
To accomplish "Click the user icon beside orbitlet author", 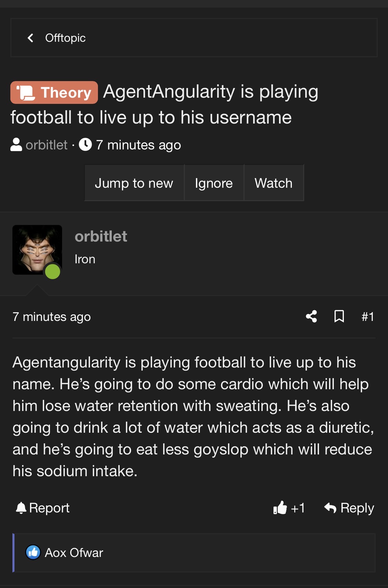I will (16, 145).
